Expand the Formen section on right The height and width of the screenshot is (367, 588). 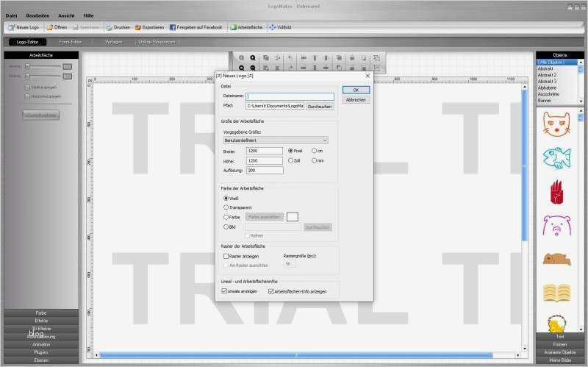(560, 344)
